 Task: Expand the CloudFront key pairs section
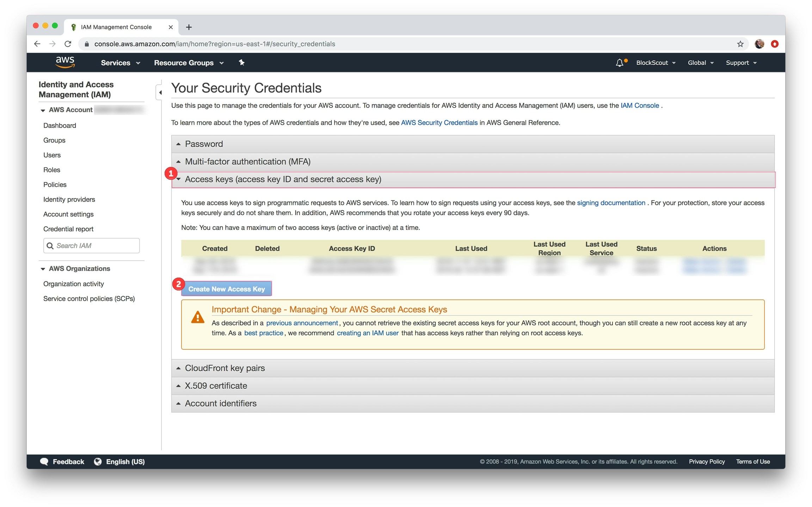(x=224, y=368)
